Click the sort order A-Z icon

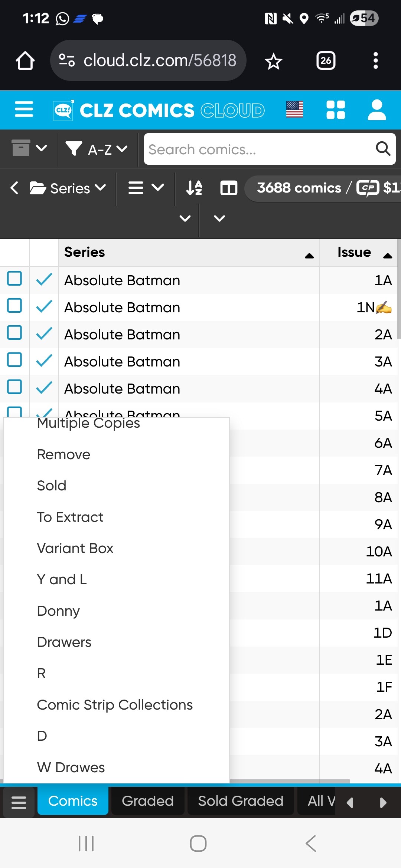[x=194, y=188]
